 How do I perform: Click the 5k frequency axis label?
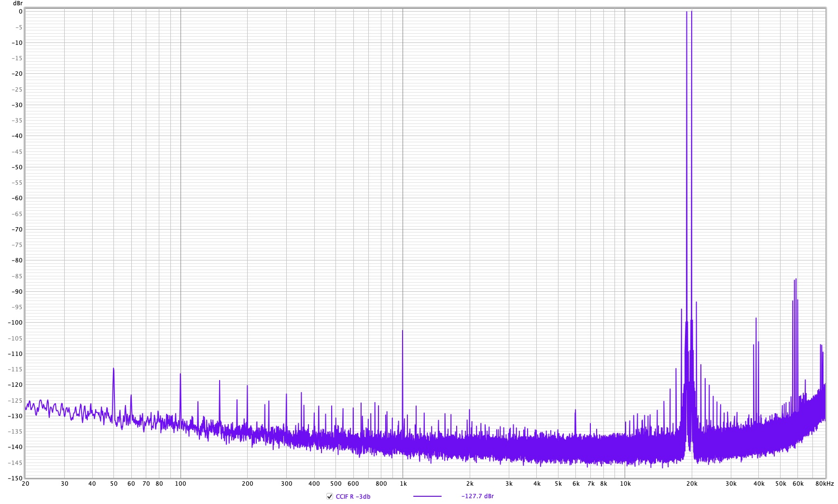559,484
